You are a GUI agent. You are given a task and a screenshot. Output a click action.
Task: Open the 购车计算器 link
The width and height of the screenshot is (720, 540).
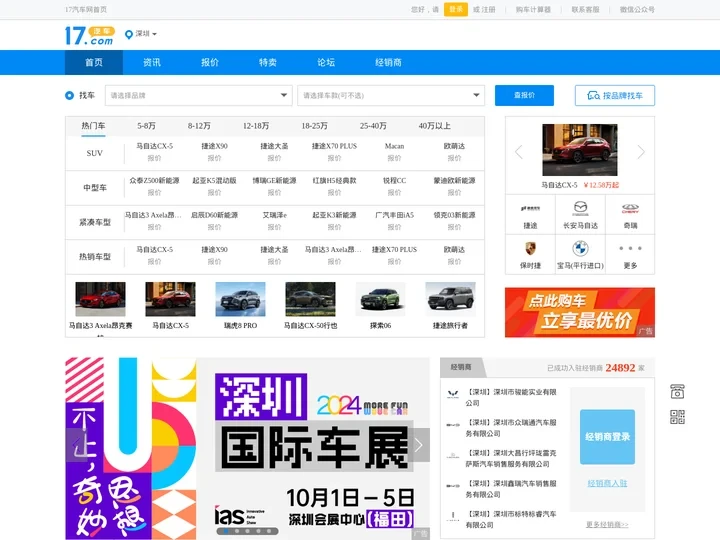point(533,9)
